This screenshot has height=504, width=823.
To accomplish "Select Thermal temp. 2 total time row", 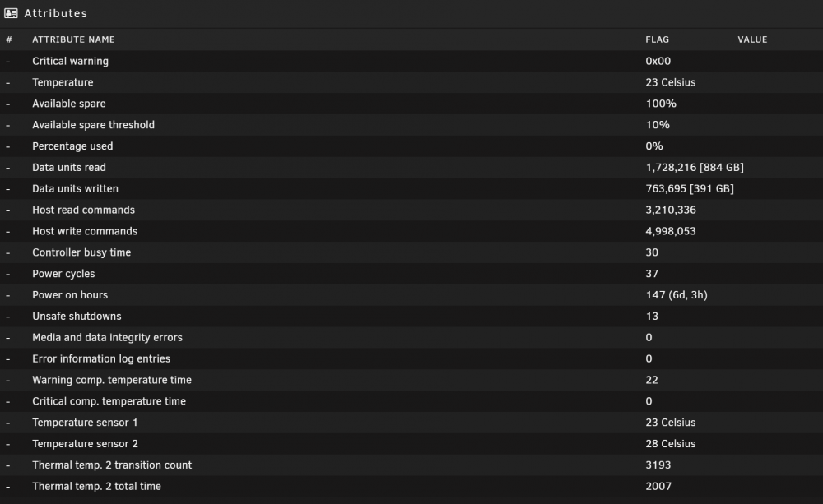I will [411, 486].
